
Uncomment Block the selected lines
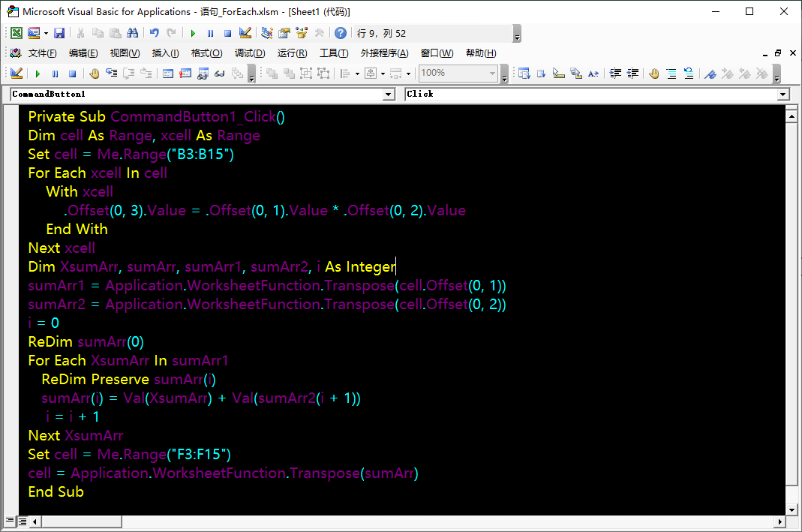[689, 73]
